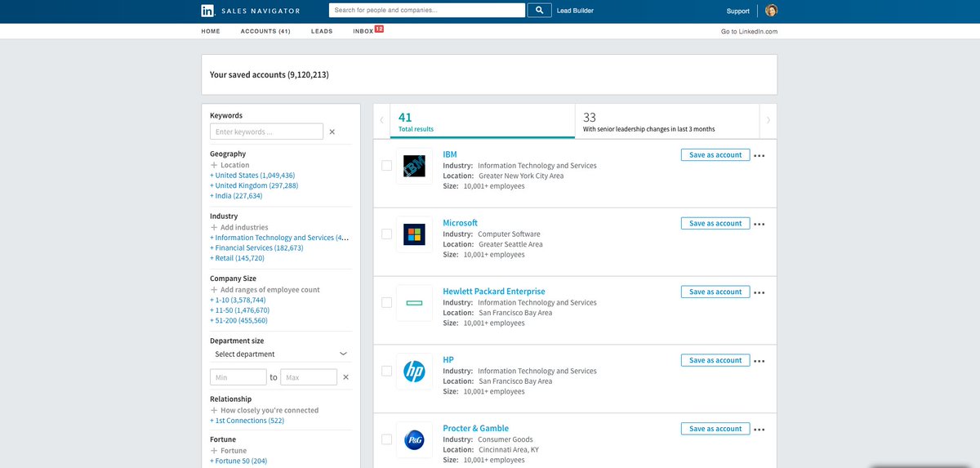
Task: Save Microsoft as account
Action: pyautogui.click(x=715, y=223)
